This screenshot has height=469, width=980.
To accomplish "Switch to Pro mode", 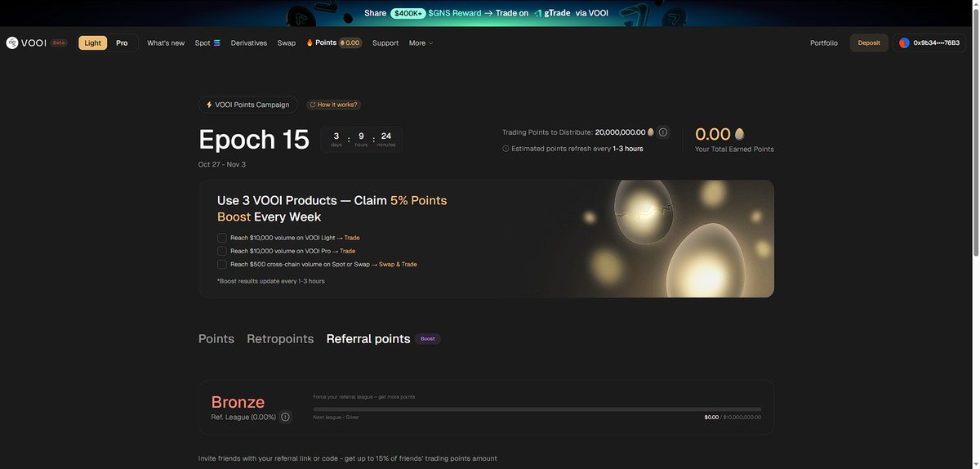I will [x=122, y=42].
